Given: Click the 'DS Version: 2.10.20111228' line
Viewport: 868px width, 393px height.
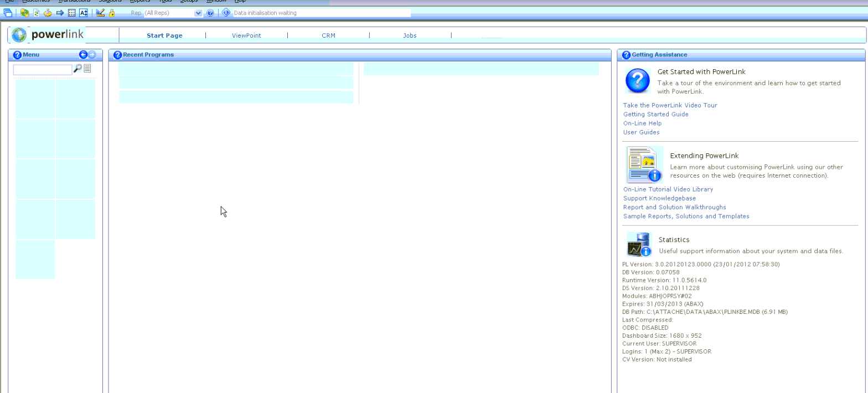Looking at the screenshot, I should pyautogui.click(x=662, y=288).
